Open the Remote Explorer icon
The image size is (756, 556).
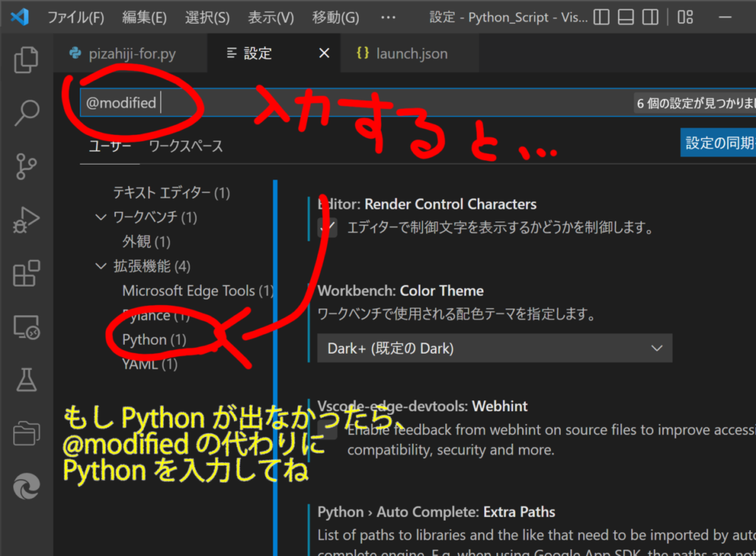coord(26,327)
